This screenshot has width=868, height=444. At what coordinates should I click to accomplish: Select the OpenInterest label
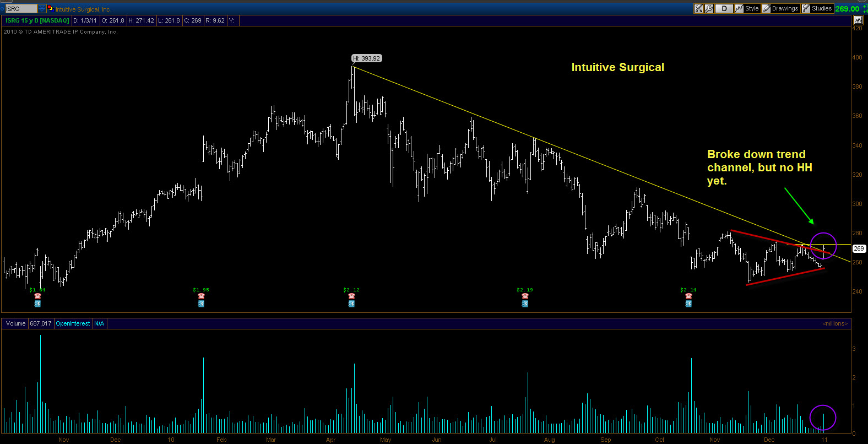coord(73,323)
